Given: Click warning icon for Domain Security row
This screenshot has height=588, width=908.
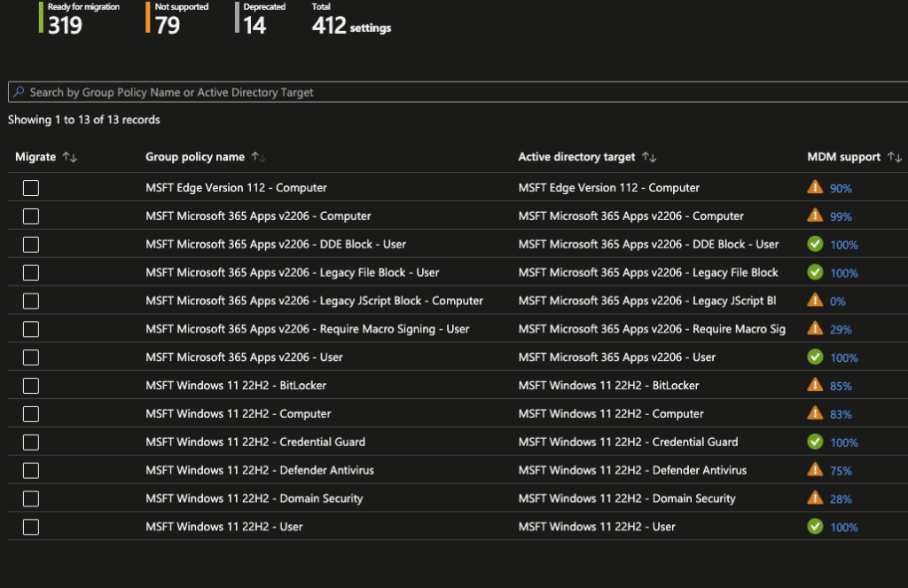Looking at the screenshot, I should click(x=815, y=498).
